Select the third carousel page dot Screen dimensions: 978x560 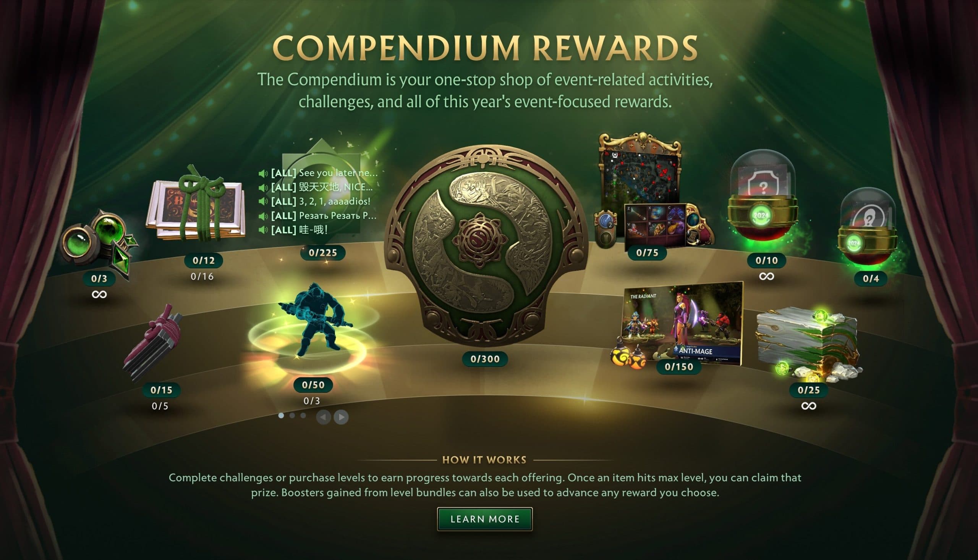coord(303,415)
